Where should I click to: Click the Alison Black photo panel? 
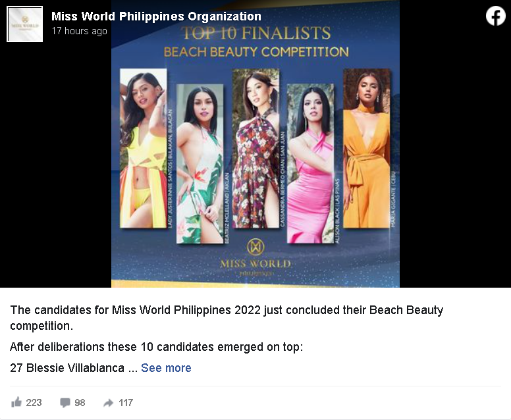[310, 163]
